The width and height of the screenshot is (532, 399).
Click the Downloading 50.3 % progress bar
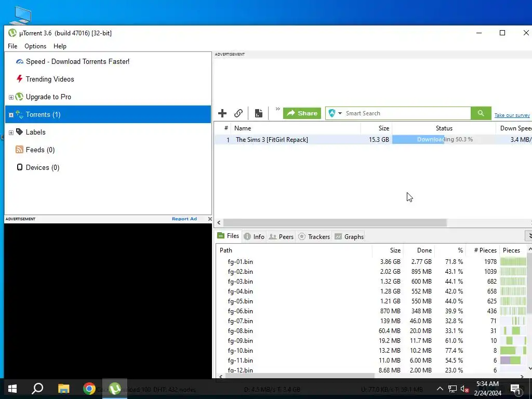pos(444,139)
